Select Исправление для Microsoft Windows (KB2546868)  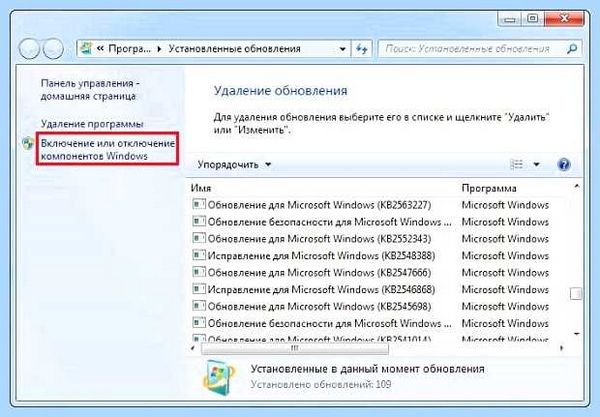(x=321, y=289)
